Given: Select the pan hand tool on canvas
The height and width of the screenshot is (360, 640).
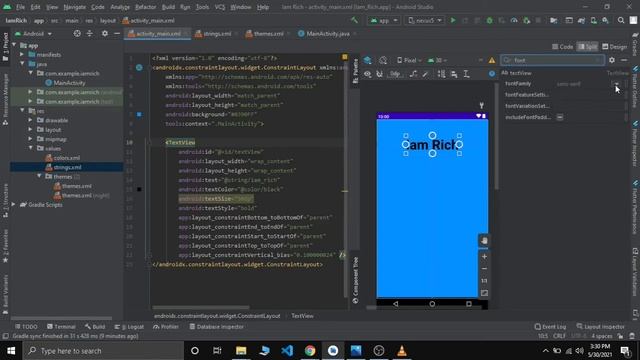Looking at the screenshot, I should [484, 241].
